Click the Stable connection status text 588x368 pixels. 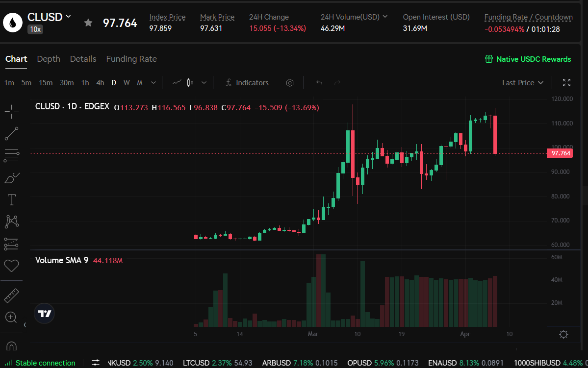46,363
